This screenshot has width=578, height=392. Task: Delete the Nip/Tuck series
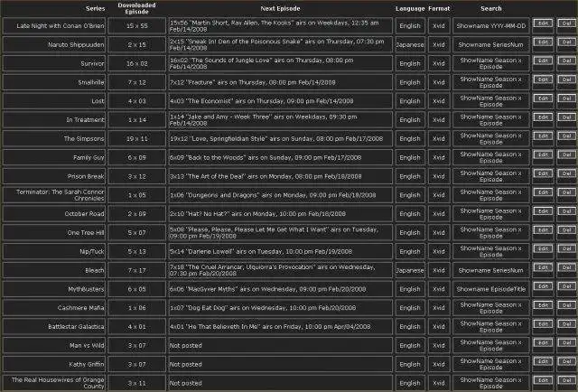[566, 248]
